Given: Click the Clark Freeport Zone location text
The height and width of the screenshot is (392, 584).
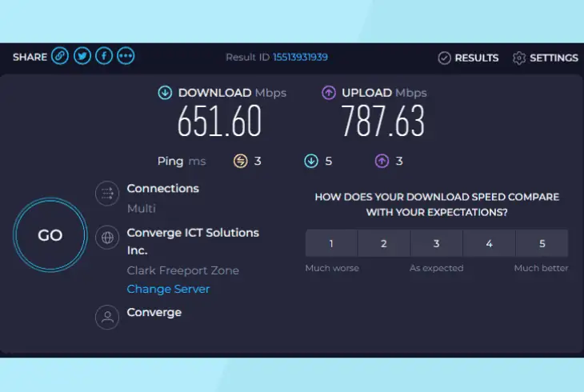Looking at the screenshot, I should tap(183, 270).
